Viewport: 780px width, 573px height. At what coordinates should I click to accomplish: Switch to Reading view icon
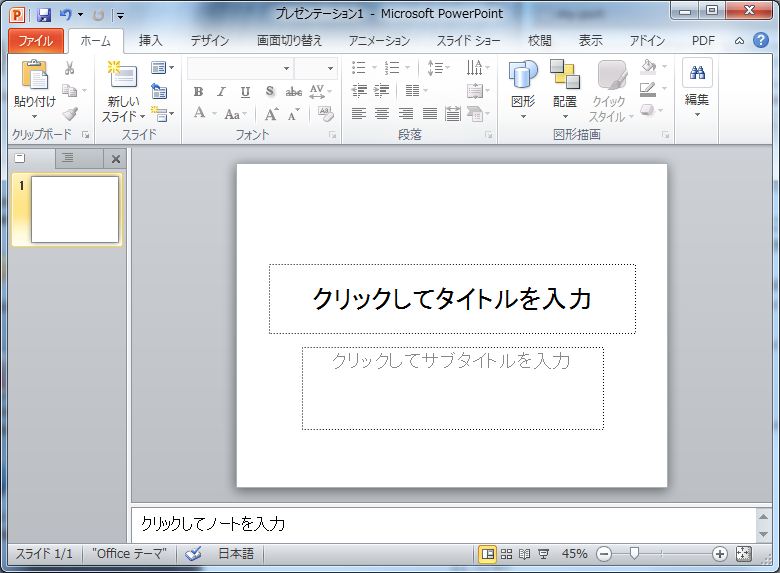(524, 554)
